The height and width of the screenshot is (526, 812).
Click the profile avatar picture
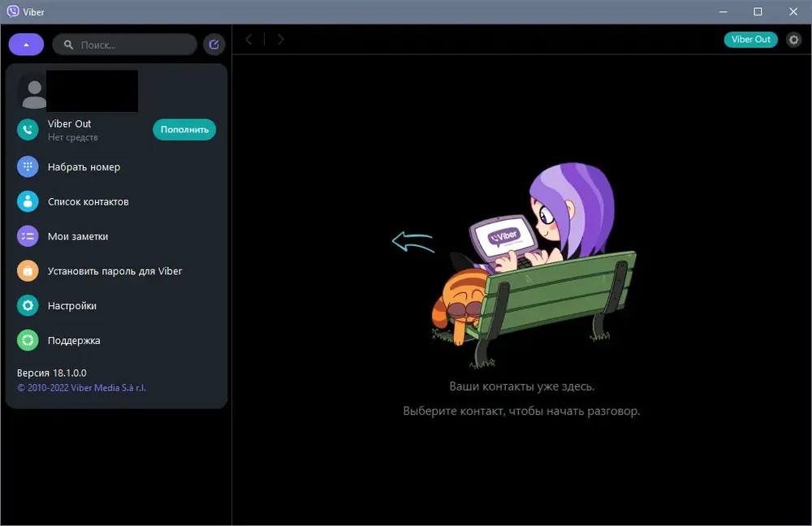click(33, 93)
